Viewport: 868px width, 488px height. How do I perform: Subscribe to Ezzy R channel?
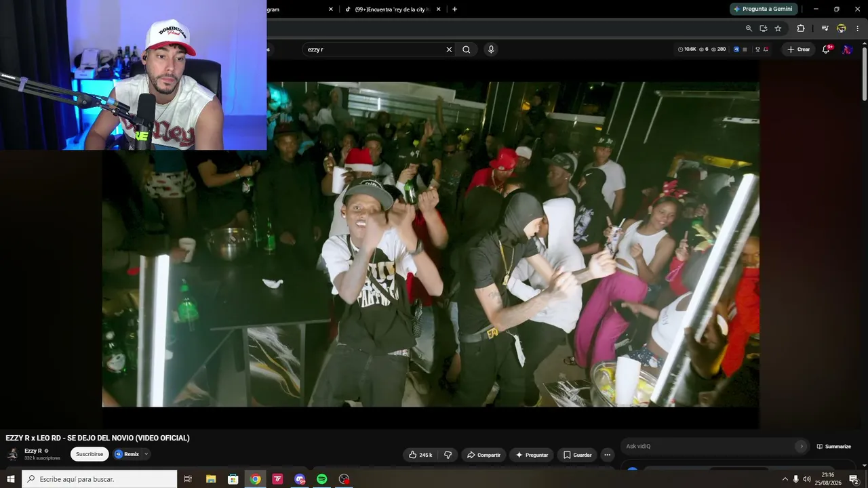(90, 454)
